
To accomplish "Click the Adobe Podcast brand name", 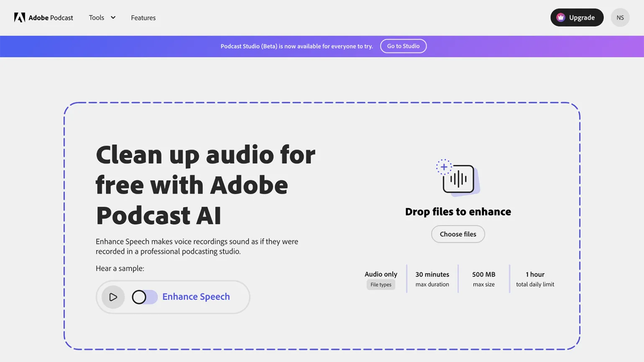I will tap(51, 18).
